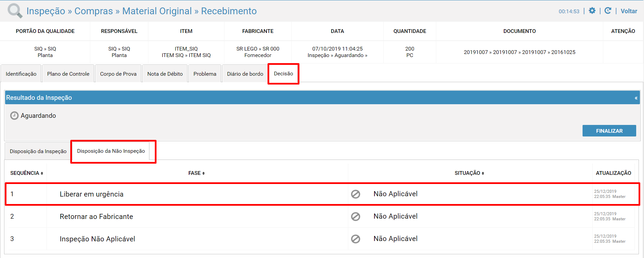Sort table by SEQUÊNCIA column
Viewport: 644px width, 258px height.
[26, 173]
